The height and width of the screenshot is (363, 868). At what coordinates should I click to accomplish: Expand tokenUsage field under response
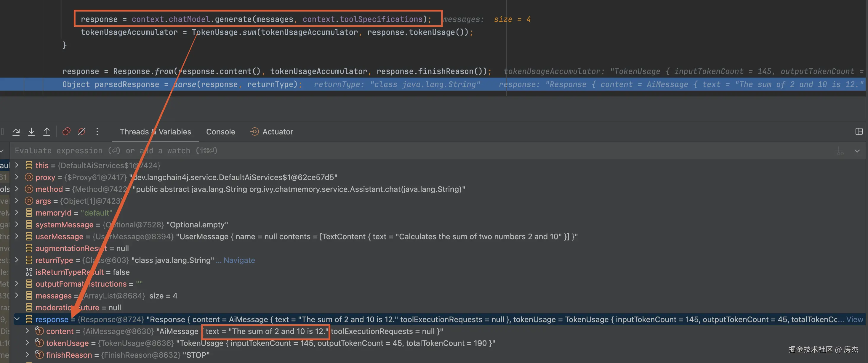[x=28, y=343]
